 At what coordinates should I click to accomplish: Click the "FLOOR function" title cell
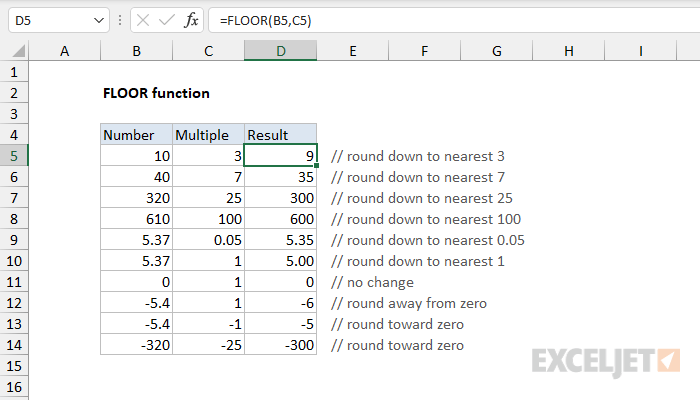[156, 93]
